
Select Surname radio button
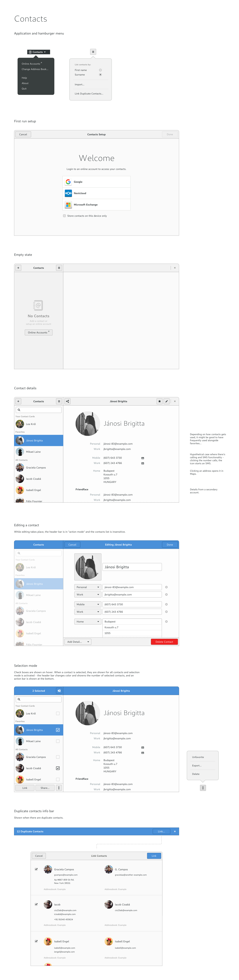tap(100, 75)
